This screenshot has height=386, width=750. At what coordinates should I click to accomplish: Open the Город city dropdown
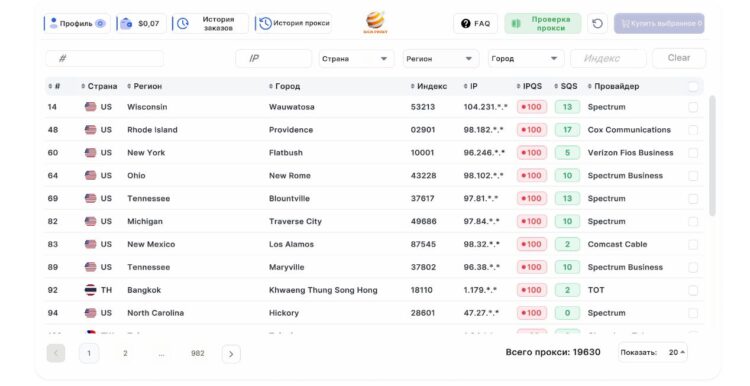[x=525, y=58]
